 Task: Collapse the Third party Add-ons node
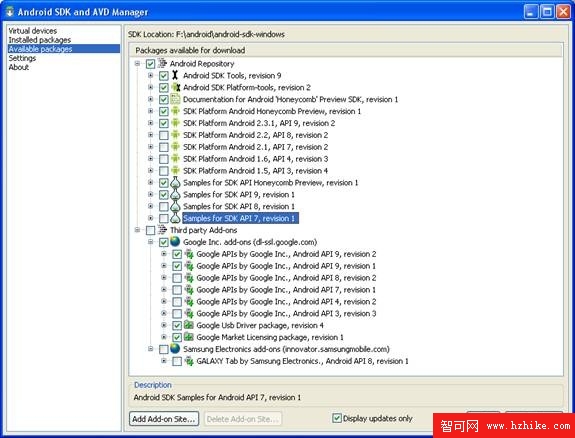tap(137, 230)
